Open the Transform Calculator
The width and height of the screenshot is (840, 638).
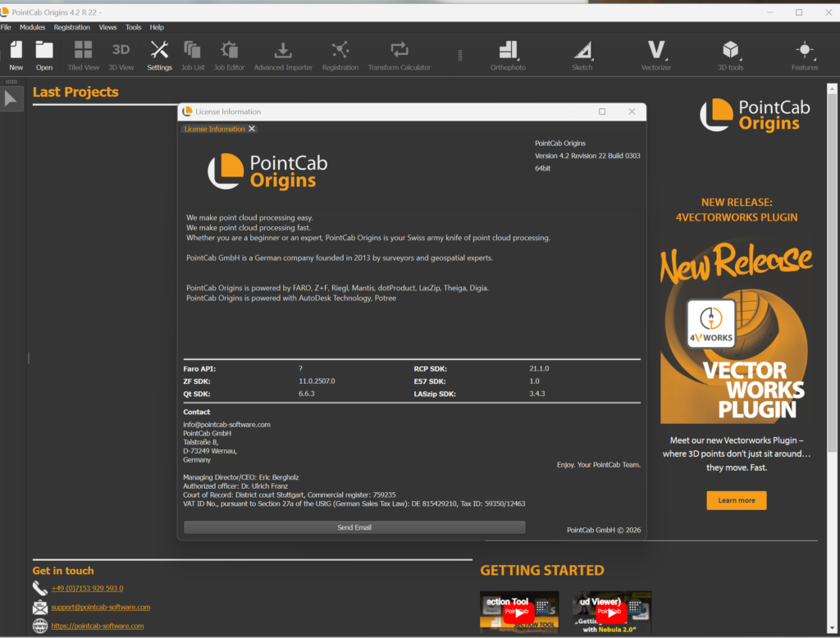point(399,55)
